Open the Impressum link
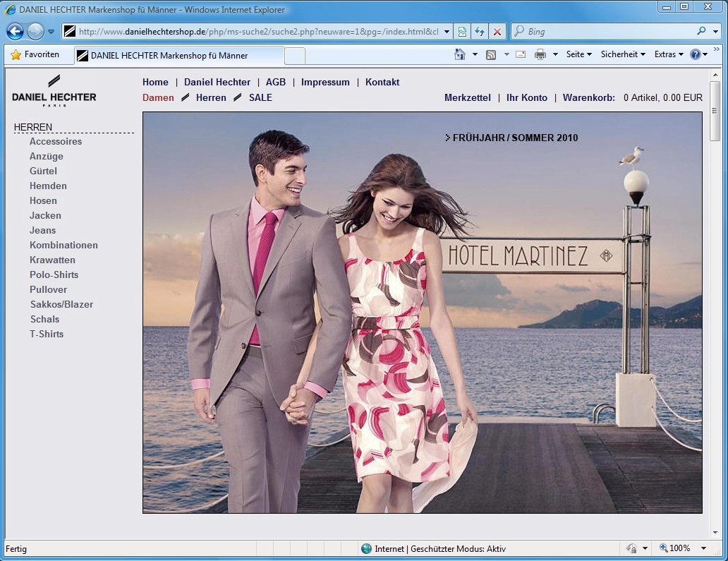 click(x=325, y=82)
